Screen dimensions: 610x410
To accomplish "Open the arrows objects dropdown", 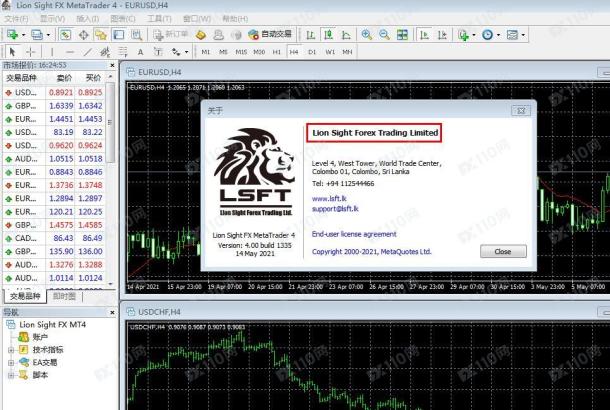I will (x=186, y=52).
